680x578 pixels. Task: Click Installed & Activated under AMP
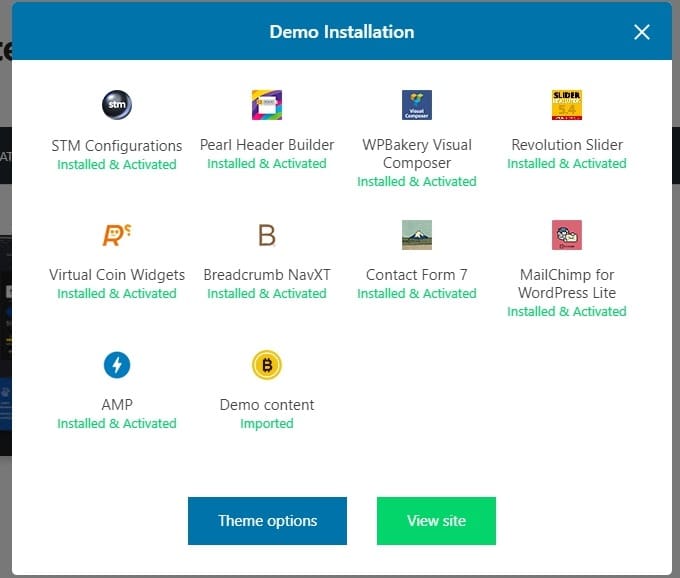(117, 423)
